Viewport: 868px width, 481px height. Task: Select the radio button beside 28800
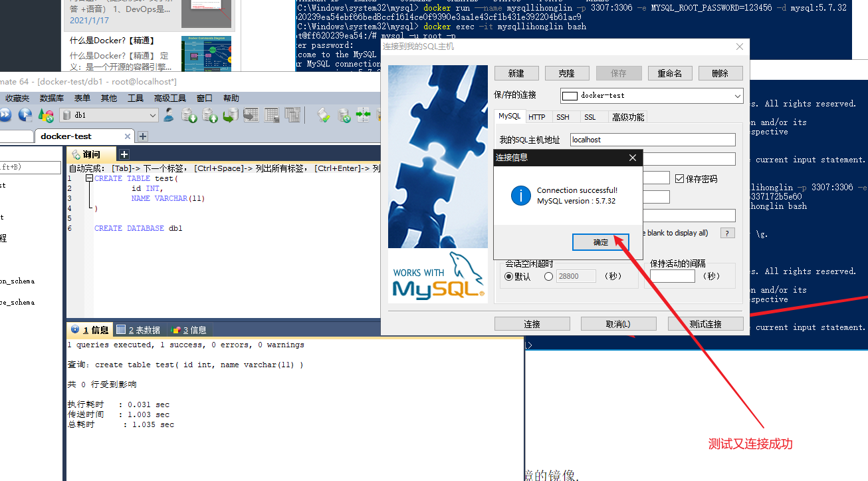[548, 276]
